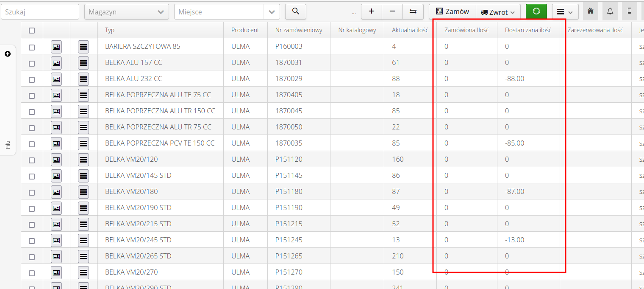Click the magnifier search button

295,11
